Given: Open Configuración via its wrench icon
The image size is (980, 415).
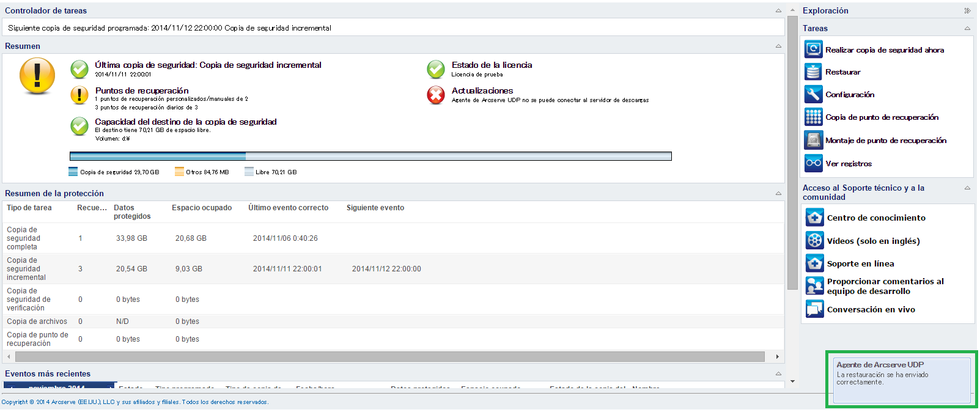Looking at the screenshot, I should click(x=813, y=94).
